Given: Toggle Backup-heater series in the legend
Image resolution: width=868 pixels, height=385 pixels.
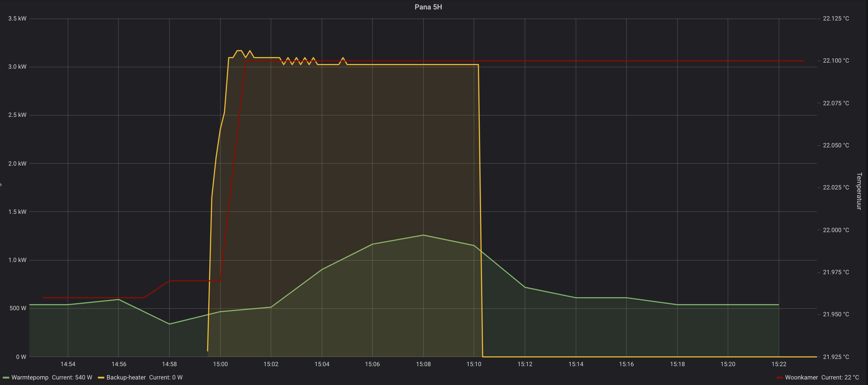Looking at the screenshot, I should click(126, 377).
